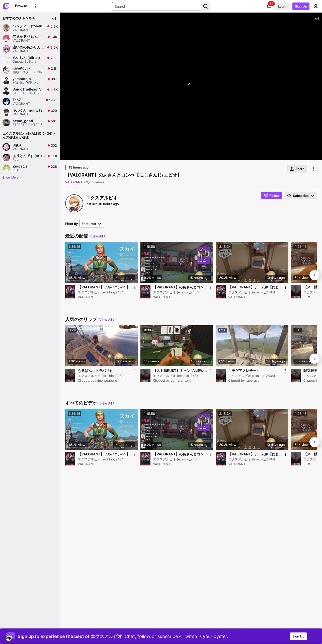The width and height of the screenshot is (322, 644).
Task: Click Clipped by nimonotabero text
Action: click(97, 381)
